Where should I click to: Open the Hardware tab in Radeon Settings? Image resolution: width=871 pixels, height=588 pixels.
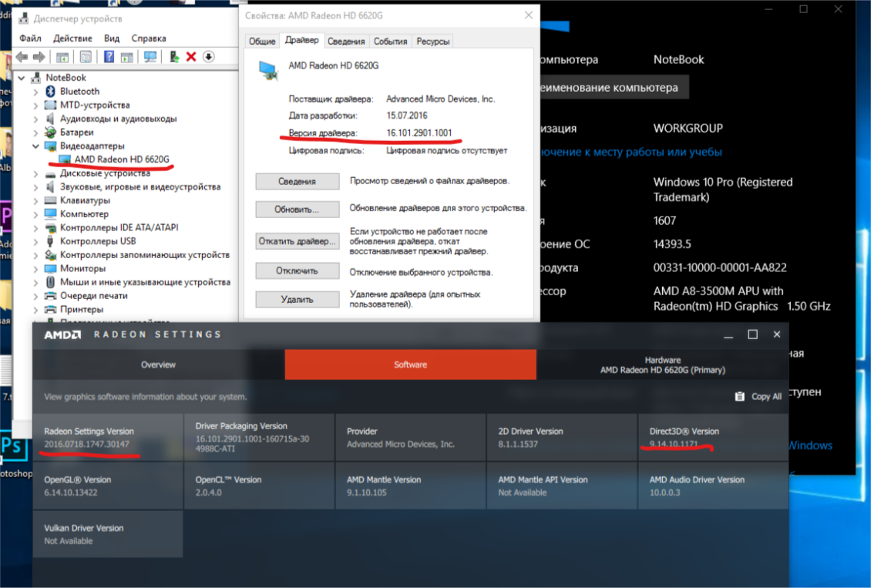point(663,365)
